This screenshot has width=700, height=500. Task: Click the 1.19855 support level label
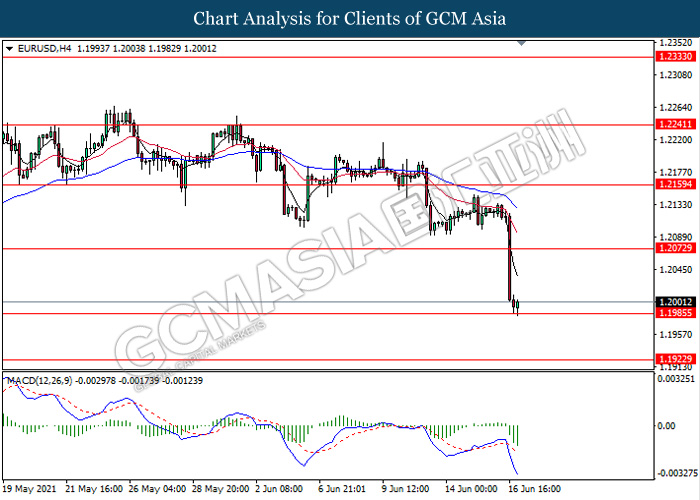(676, 312)
